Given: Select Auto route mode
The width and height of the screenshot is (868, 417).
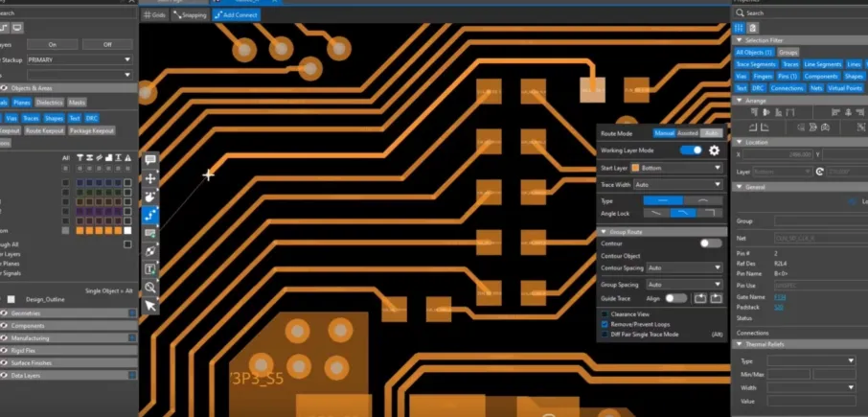Looking at the screenshot, I should [711, 133].
